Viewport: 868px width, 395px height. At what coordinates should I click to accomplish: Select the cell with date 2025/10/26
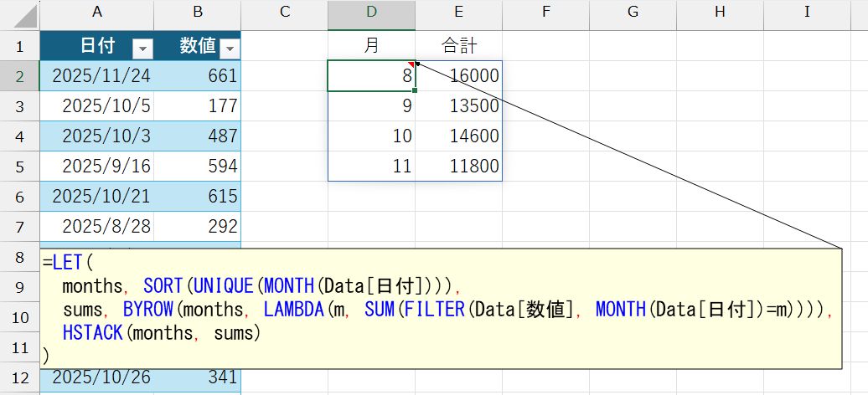click(x=97, y=381)
